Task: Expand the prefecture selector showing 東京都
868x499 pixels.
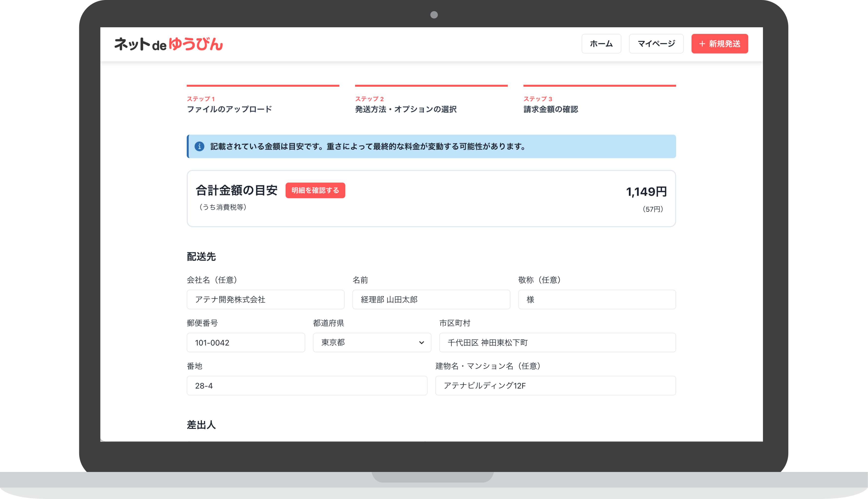Action: pos(372,342)
